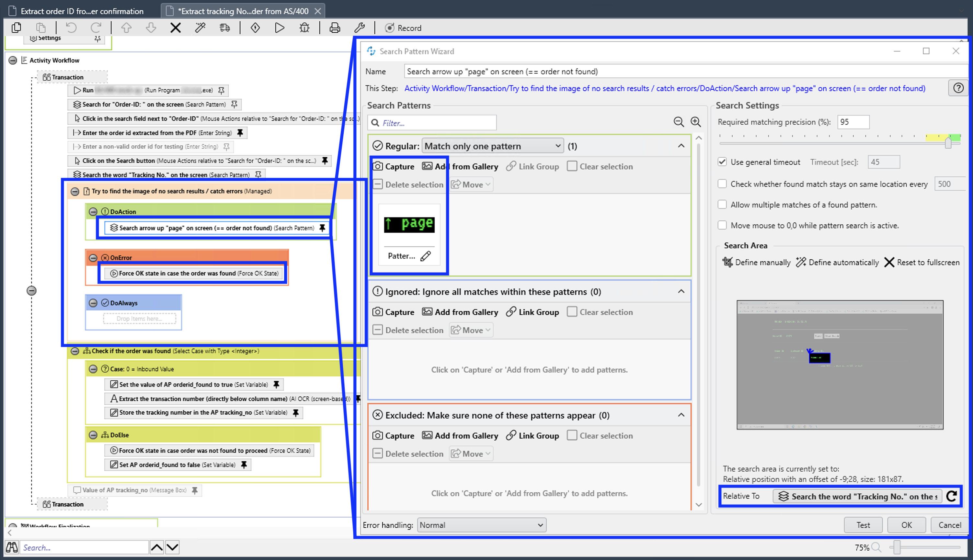973x560 pixels.
Task: Click the help question mark icon
Action: [958, 88]
